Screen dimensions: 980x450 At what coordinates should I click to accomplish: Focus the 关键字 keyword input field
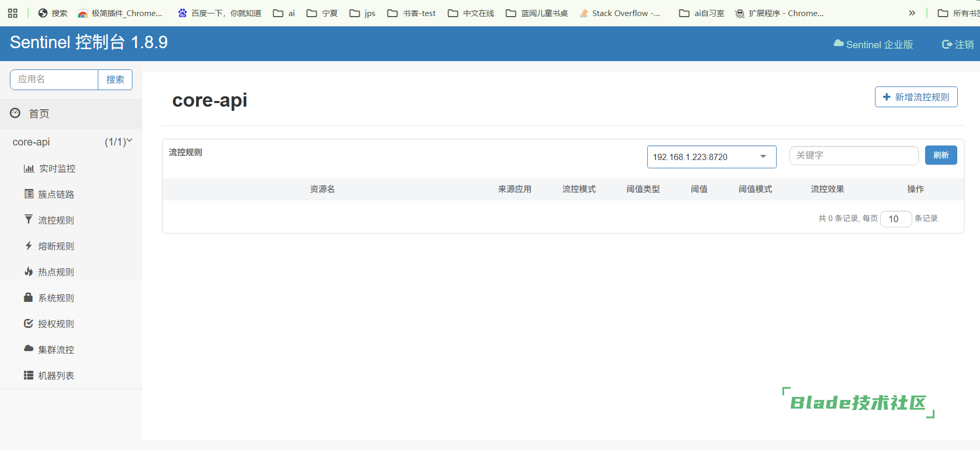(854, 155)
